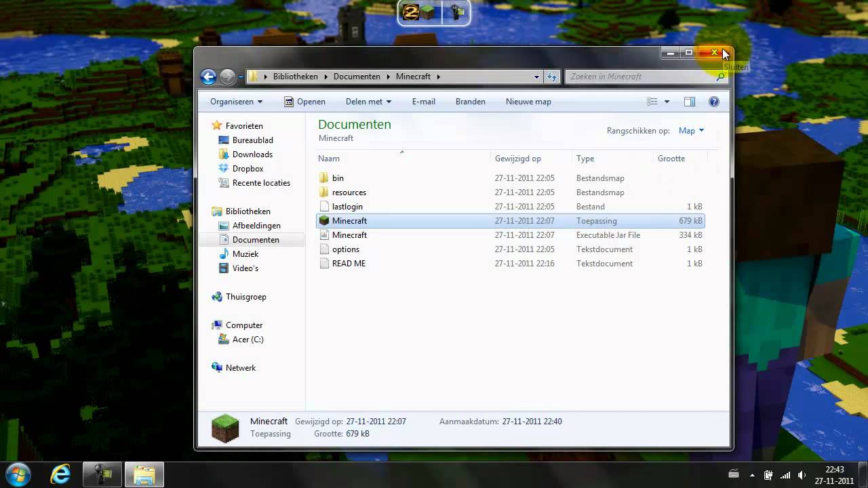
Task: Click the Openen toolbar button
Action: coord(304,102)
